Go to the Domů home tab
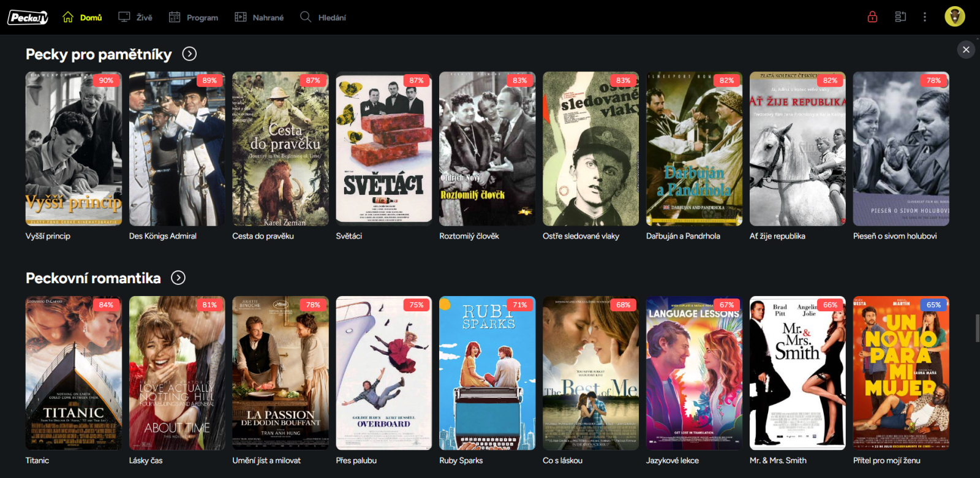Image resolution: width=980 pixels, height=478 pixels. [x=82, y=17]
